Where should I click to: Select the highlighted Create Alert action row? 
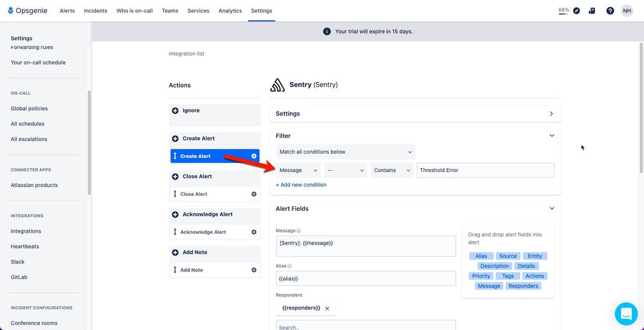(215, 156)
